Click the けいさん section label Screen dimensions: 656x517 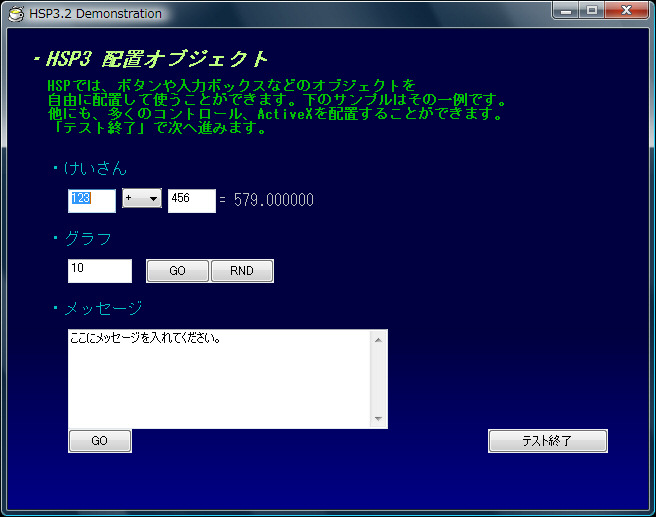click(95, 168)
